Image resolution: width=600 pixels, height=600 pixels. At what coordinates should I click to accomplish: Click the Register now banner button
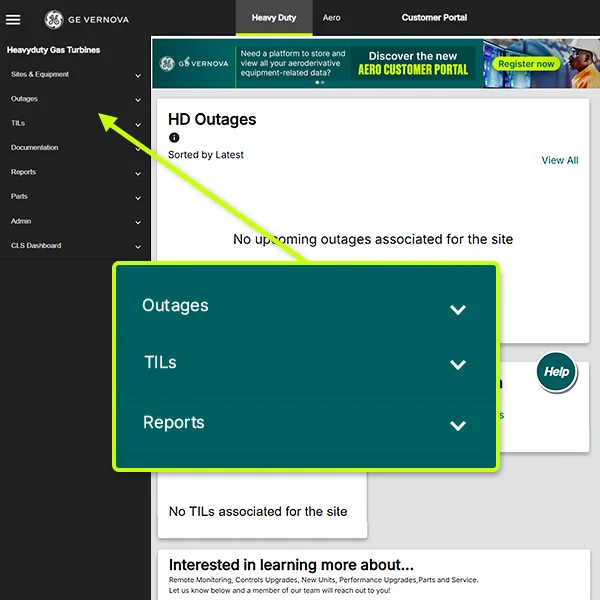pos(526,64)
